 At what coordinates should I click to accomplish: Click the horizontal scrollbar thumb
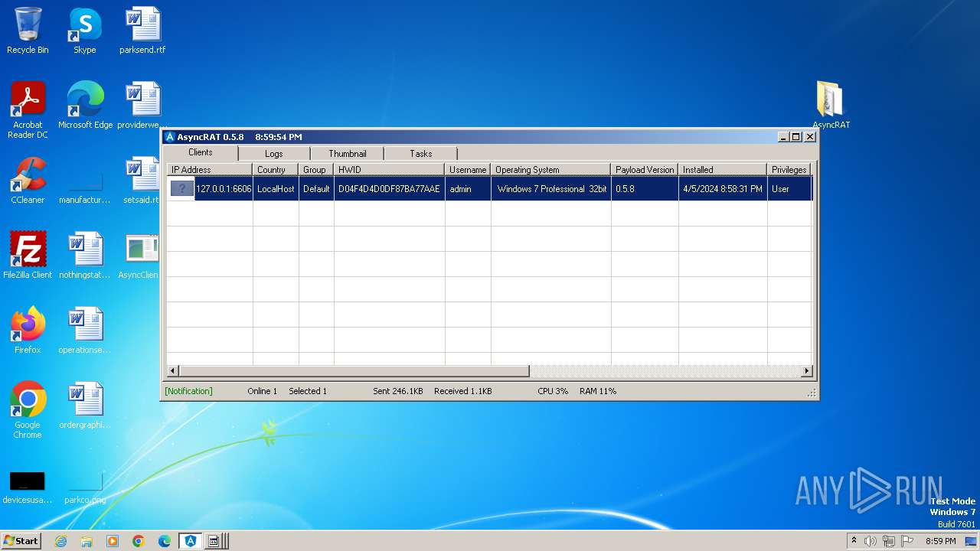pos(354,371)
